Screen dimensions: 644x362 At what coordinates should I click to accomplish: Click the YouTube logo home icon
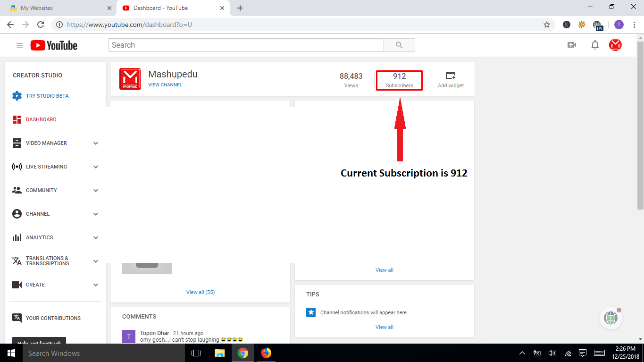point(54,45)
